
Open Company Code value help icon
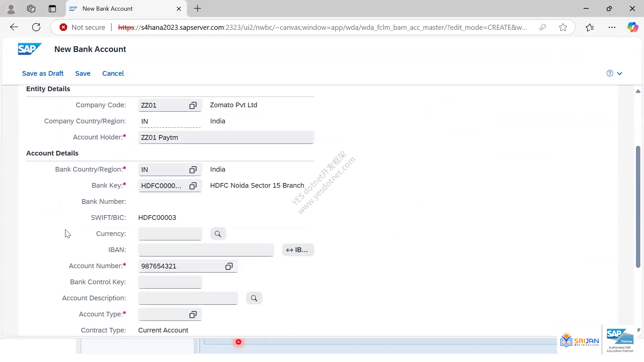pyautogui.click(x=193, y=105)
